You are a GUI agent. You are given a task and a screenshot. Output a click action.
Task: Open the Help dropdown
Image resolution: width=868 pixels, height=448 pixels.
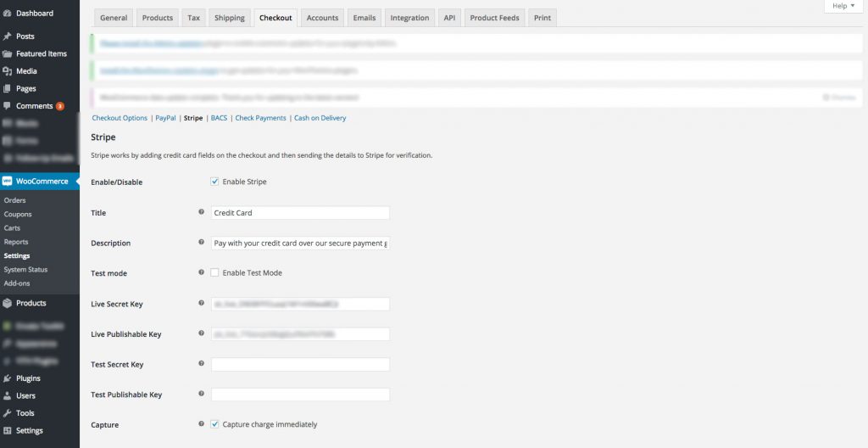point(843,6)
